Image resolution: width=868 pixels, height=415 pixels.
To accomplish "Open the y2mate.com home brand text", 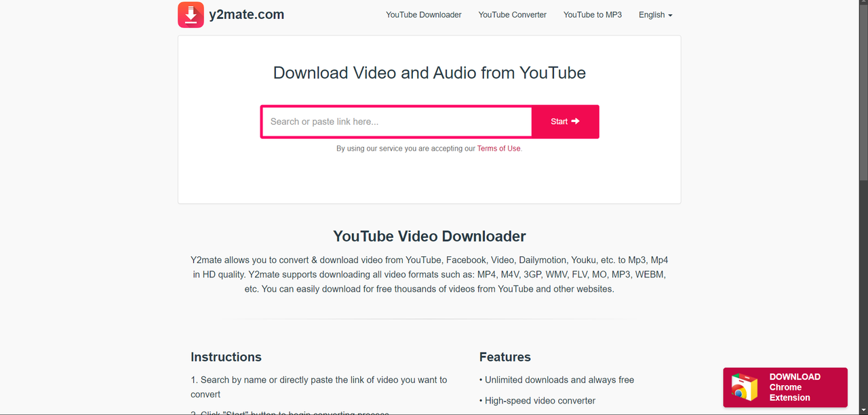I will coord(246,14).
